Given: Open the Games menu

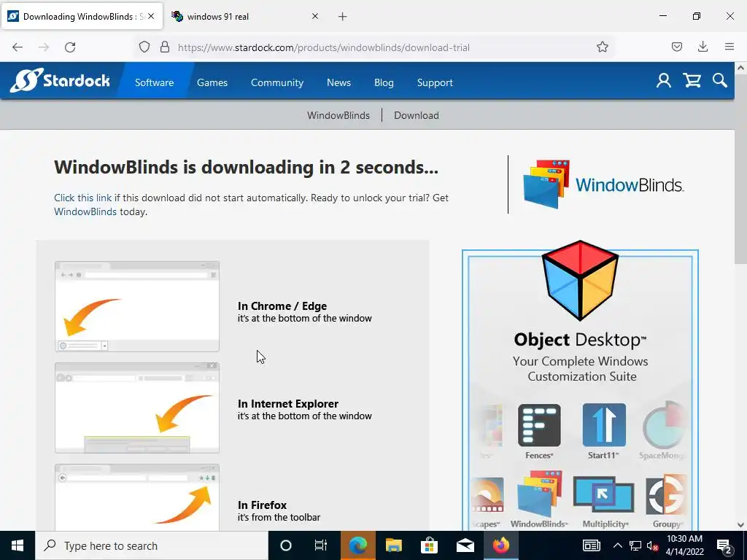Looking at the screenshot, I should pos(212,82).
